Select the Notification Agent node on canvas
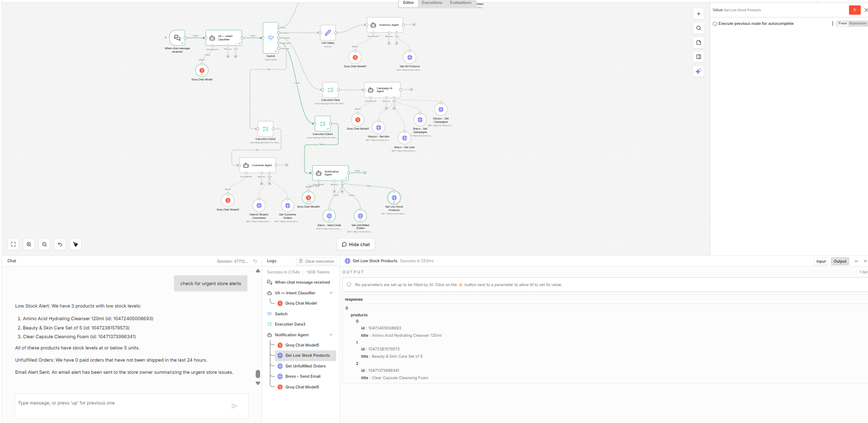 pos(330,173)
